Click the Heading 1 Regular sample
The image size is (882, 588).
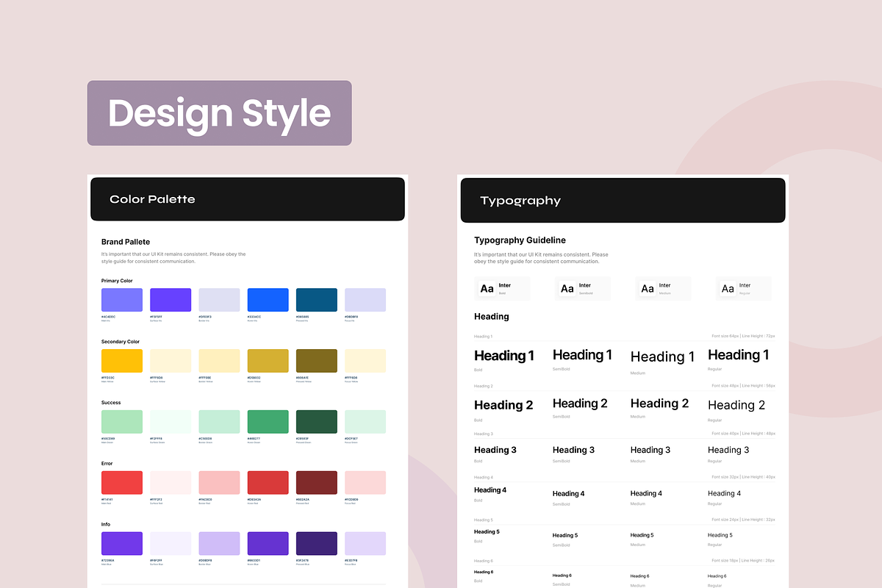(739, 355)
